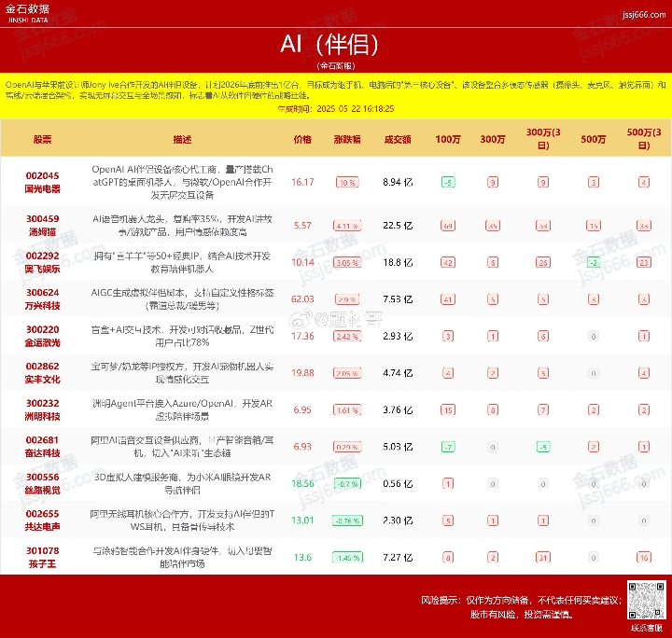Select stock 002862 实丰文化

coord(42,373)
